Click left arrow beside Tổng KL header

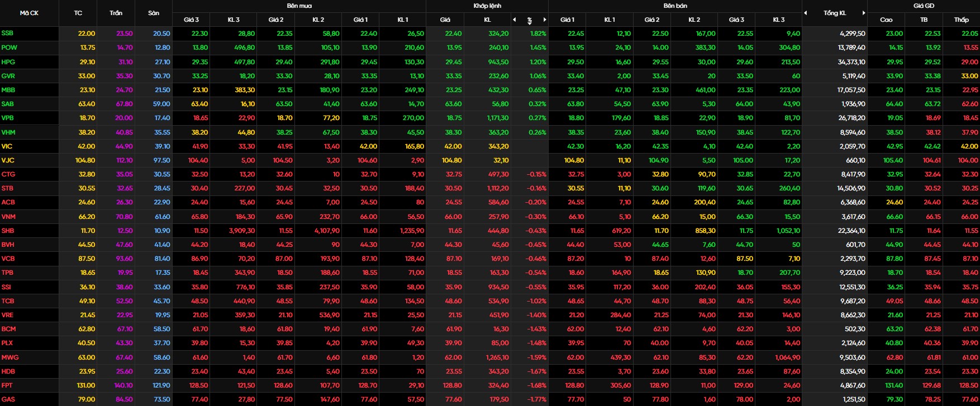tap(806, 13)
